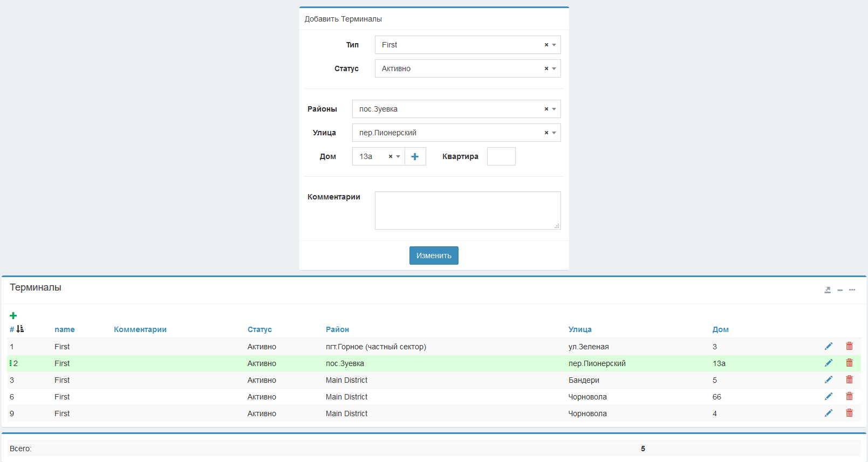Click inside the Комментарии text area
Screen dimensions: 868x462
(x=467, y=210)
